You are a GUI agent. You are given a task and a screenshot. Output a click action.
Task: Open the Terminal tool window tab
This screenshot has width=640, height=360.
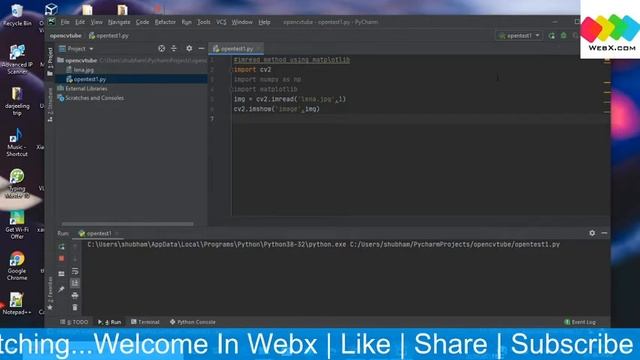pyautogui.click(x=145, y=322)
